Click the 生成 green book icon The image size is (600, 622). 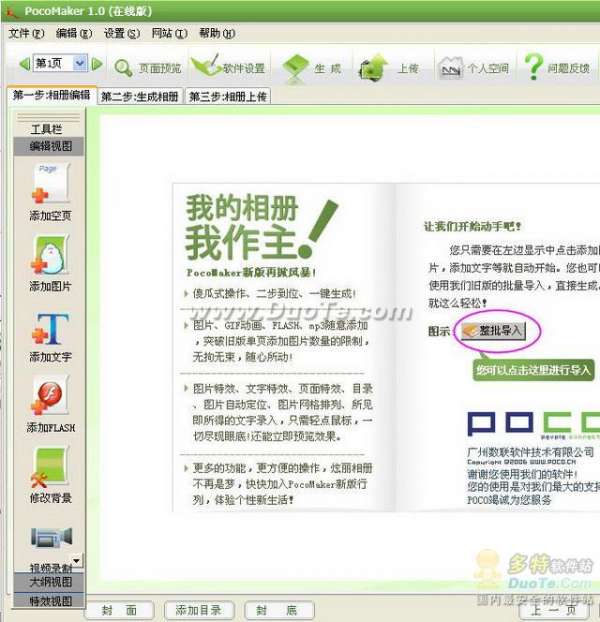295,68
